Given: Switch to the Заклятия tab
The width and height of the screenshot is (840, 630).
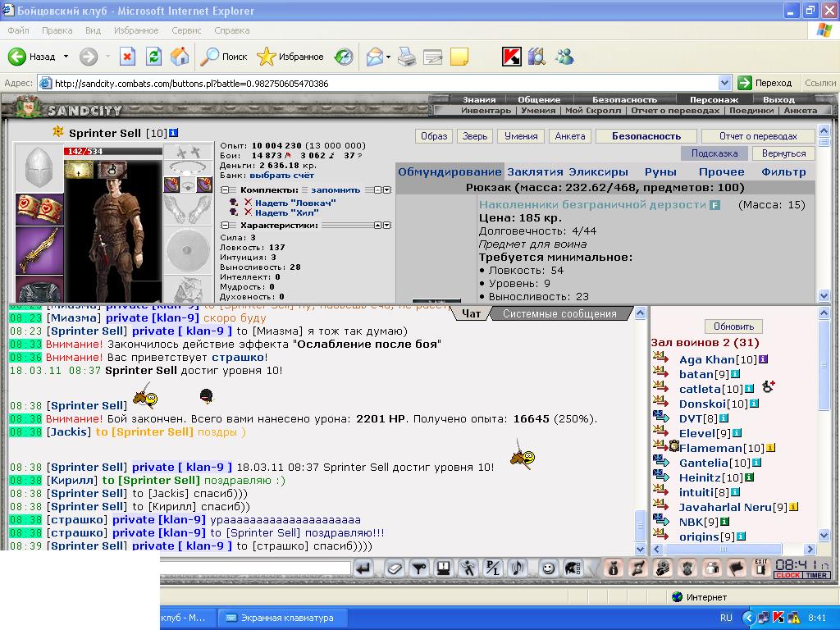Looking at the screenshot, I should pyautogui.click(x=535, y=172).
